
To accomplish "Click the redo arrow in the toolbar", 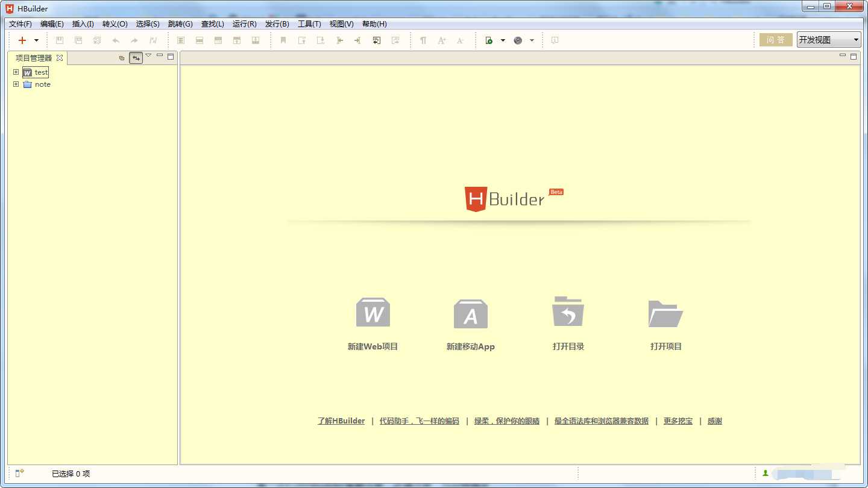I will [x=134, y=40].
